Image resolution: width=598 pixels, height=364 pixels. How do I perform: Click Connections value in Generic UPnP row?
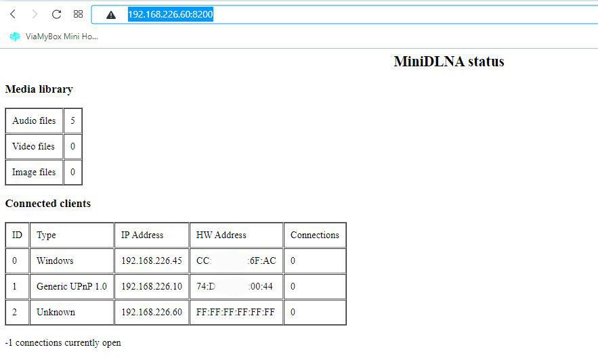(315, 287)
